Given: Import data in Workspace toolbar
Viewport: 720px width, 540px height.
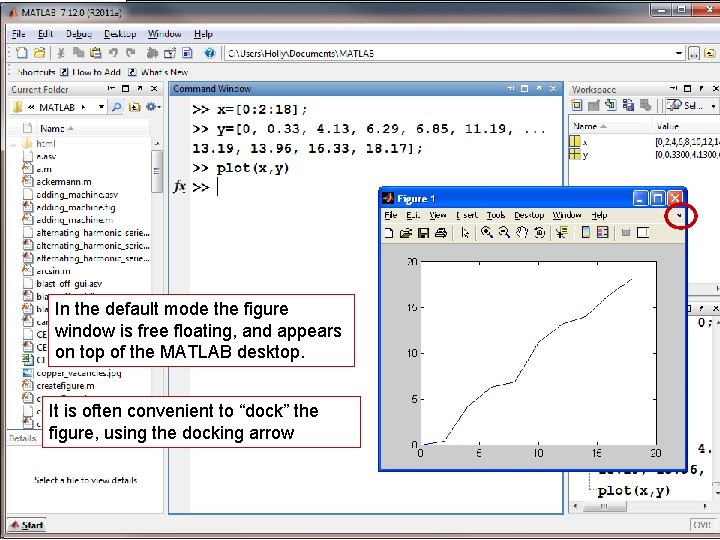Looking at the screenshot, I should click(x=611, y=106).
